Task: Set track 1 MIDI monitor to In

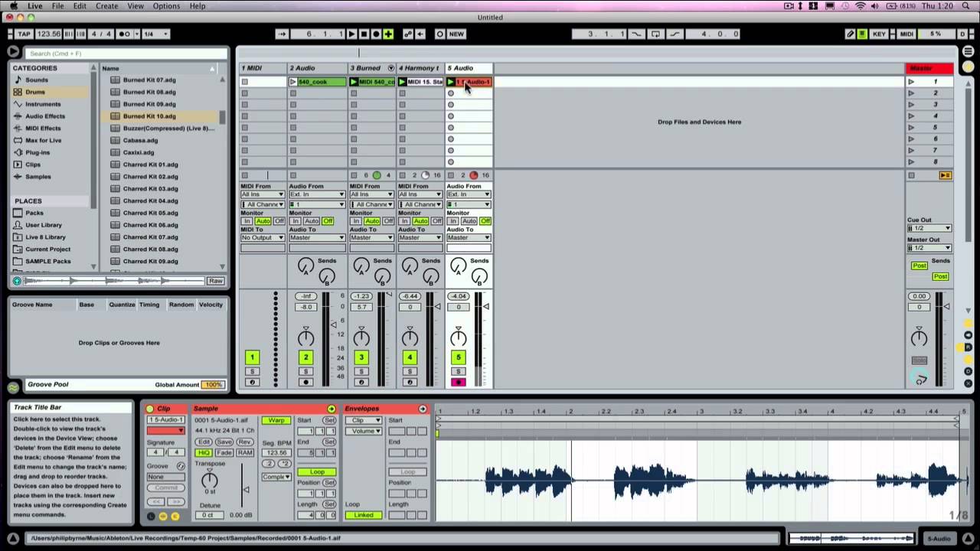Action: (247, 221)
